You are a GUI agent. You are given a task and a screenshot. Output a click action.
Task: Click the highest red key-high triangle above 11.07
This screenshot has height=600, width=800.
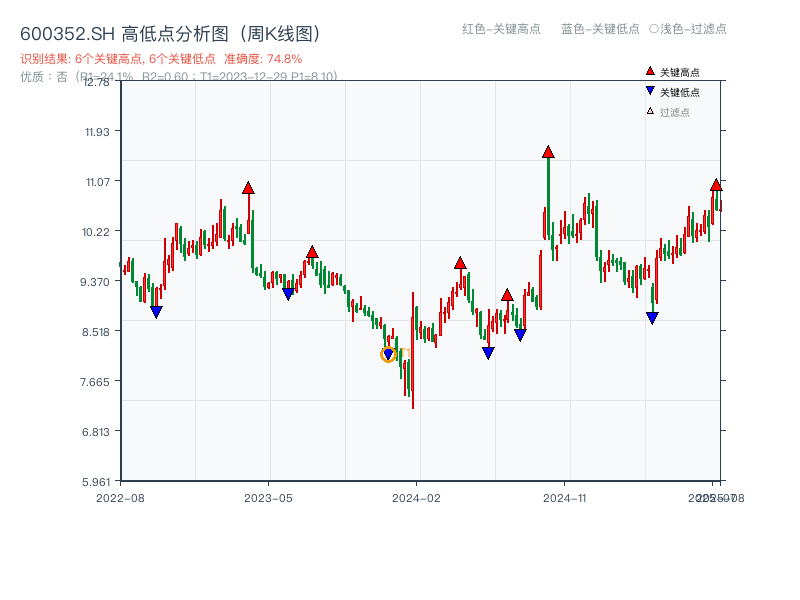point(548,152)
